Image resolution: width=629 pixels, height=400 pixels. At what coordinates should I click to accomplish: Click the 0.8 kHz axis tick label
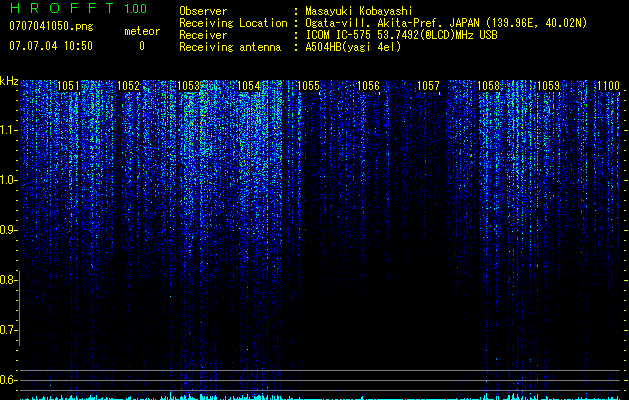8,280
